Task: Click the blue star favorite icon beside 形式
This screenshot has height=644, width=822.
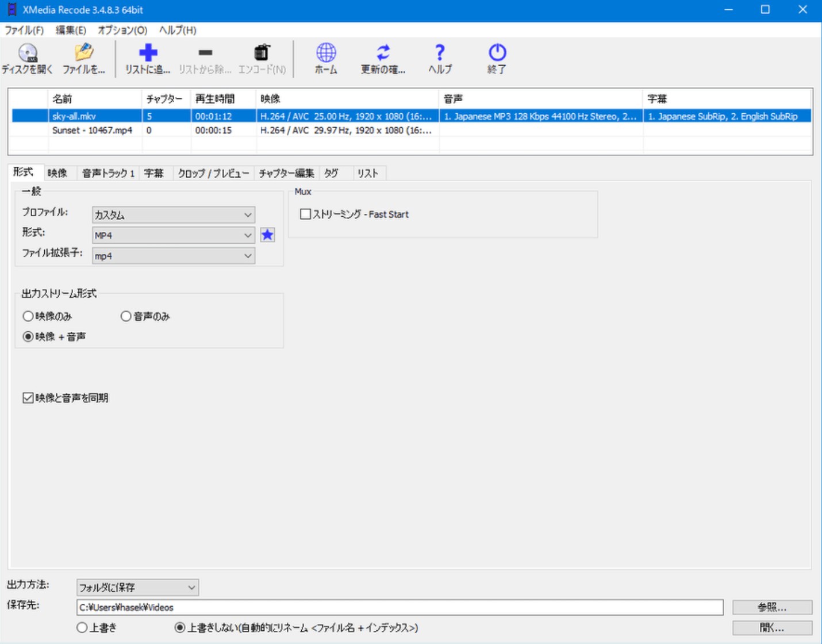Action: [x=267, y=235]
